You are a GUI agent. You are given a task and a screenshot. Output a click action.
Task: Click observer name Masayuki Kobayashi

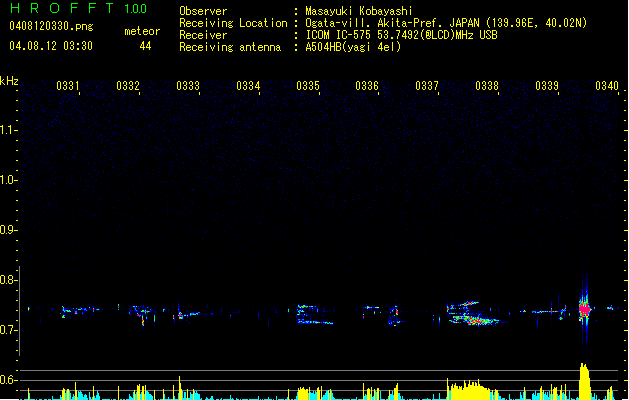[x=359, y=11]
